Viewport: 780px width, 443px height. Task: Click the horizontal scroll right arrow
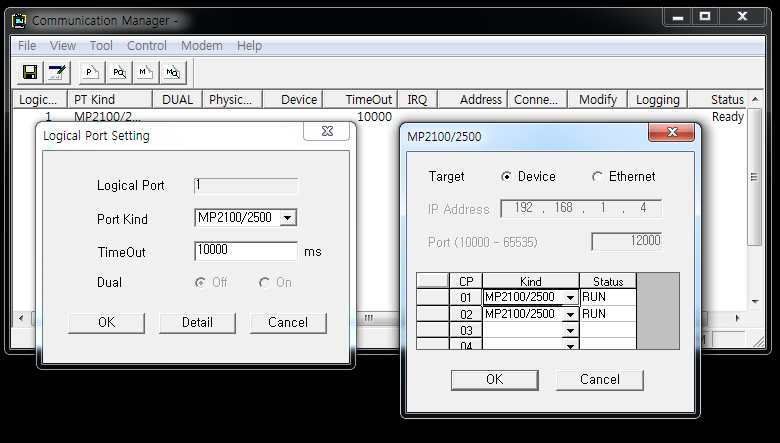[x=737, y=318]
